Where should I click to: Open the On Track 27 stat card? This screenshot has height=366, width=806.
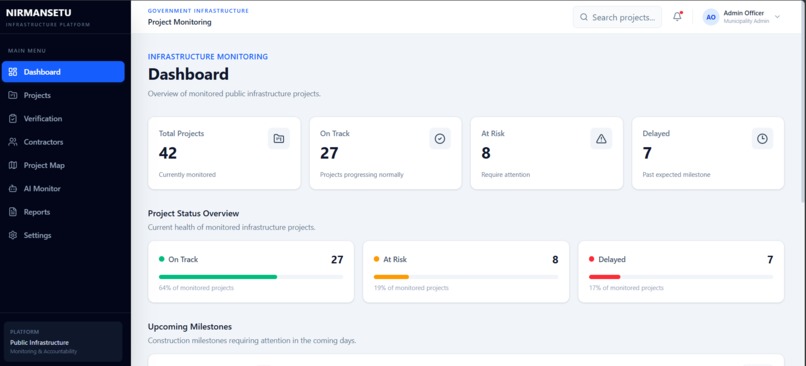point(386,153)
